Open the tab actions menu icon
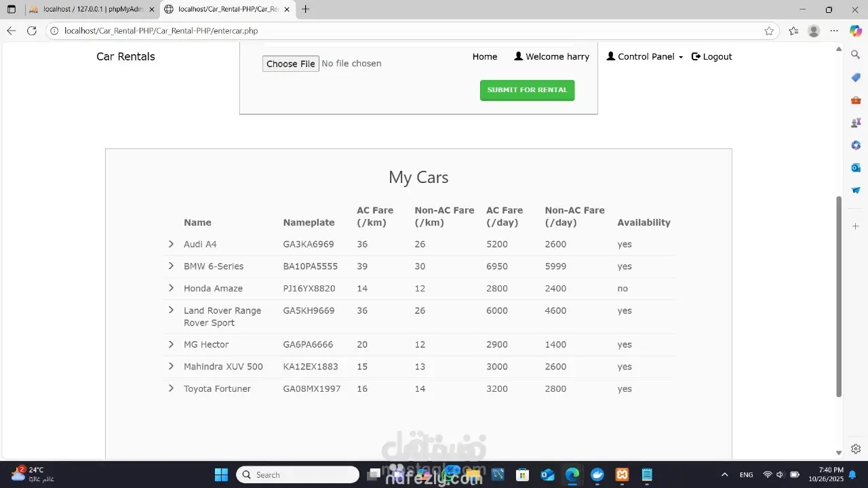This screenshot has width=868, height=488. click(11, 9)
